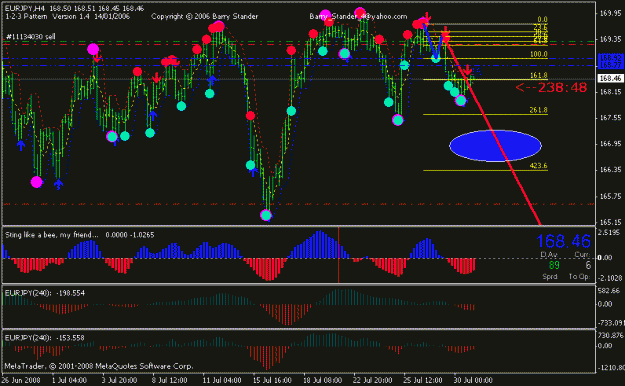This screenshot has width=625, height=386.
Task: Click the vertical red line in the oscillator window
Action: pyautogui.click(x=338, y=255)
